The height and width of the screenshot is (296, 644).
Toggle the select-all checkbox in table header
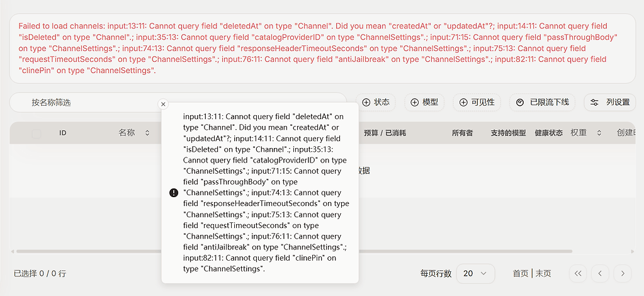pos(37,134)
